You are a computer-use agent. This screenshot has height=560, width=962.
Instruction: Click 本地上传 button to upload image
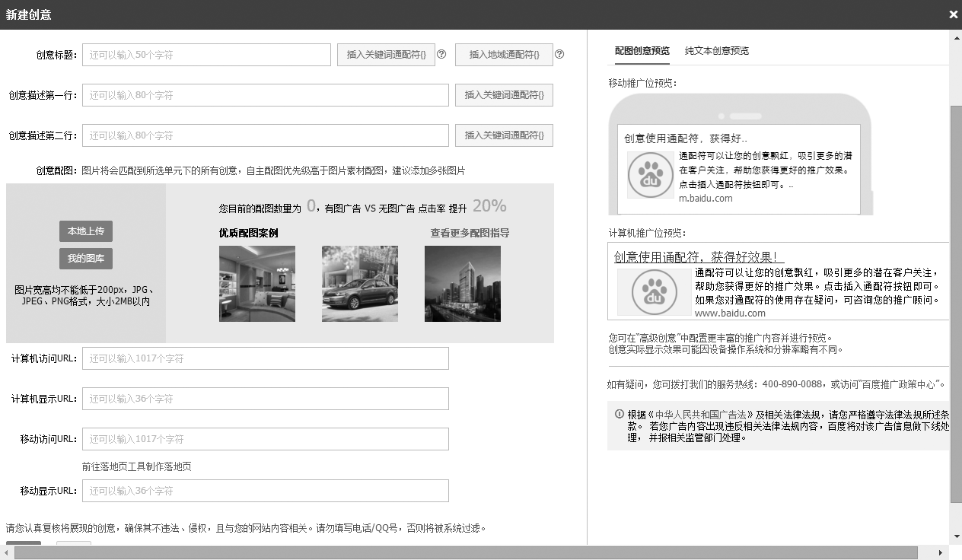click(x=86, y=231)
